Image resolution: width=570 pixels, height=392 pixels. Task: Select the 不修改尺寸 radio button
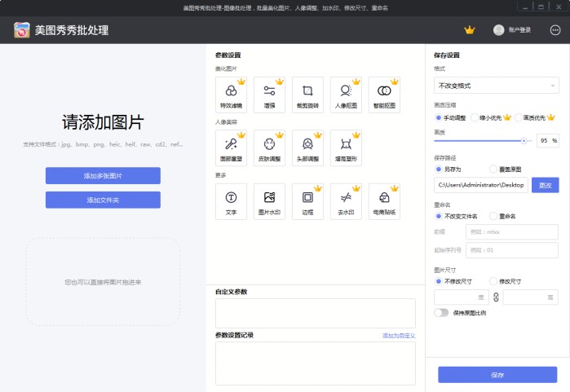click(x=438, y=281)
